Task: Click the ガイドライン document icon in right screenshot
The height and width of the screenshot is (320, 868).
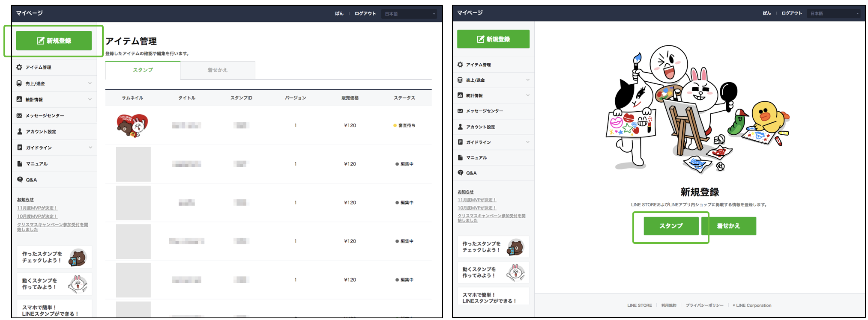Action: 460,142
